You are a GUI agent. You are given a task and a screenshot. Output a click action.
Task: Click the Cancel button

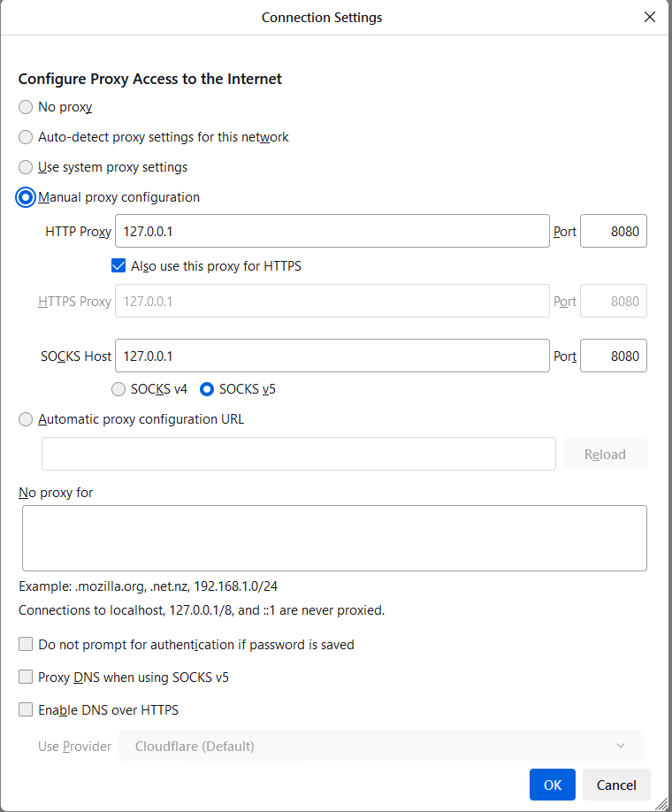(x=616, y=785)
